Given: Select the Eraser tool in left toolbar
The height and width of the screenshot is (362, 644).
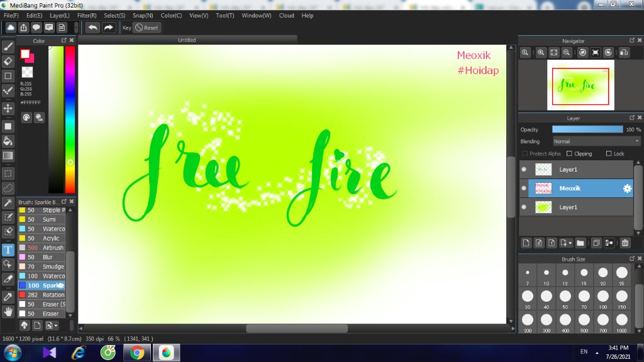Looking at the screenshot, I should [8, 62].
